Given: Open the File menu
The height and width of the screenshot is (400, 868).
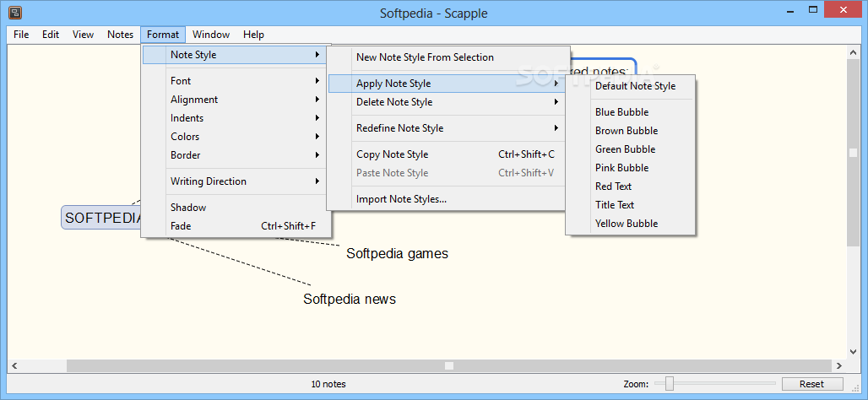Looking at the screenshot, I should pyautogui.click(x=21, y=35).
